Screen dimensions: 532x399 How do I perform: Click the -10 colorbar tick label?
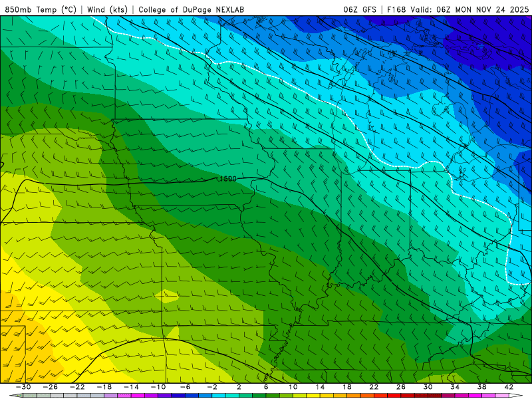tap(158, 387)
